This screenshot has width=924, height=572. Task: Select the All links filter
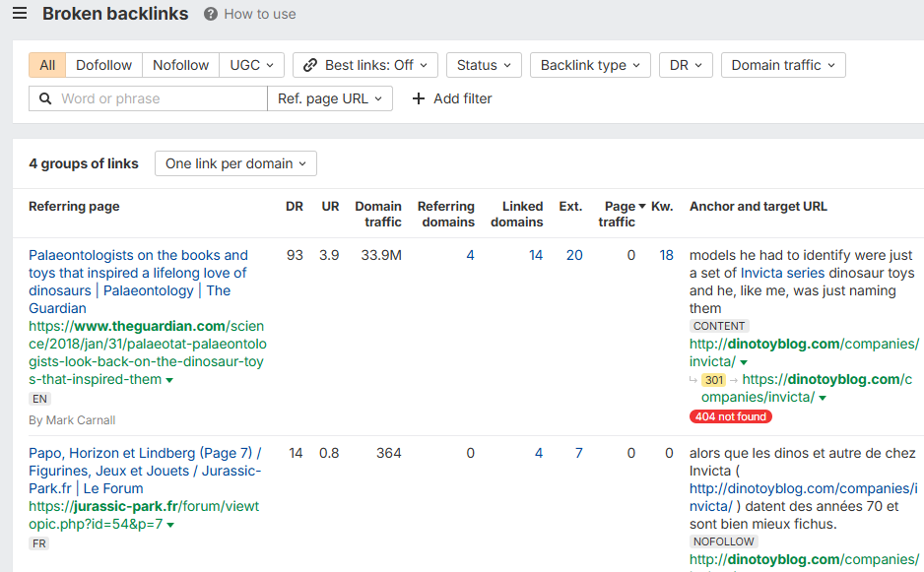(x=46, y=64)
